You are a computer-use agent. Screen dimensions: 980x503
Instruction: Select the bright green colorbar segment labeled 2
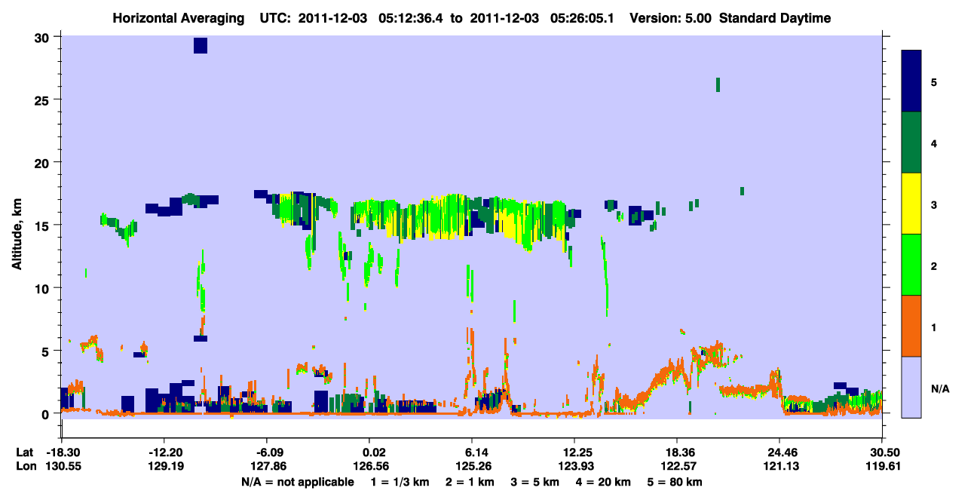click(x=912, y=265)
